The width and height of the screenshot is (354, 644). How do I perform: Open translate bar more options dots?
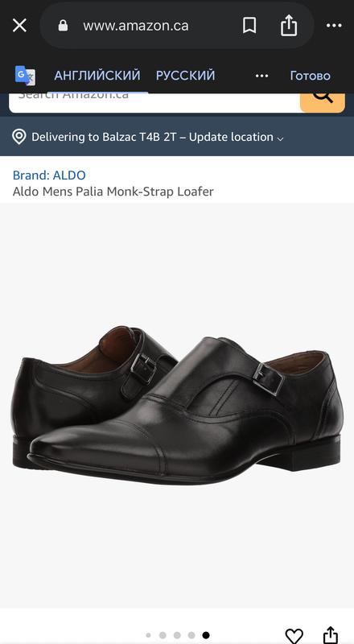[x=261, y=76]
